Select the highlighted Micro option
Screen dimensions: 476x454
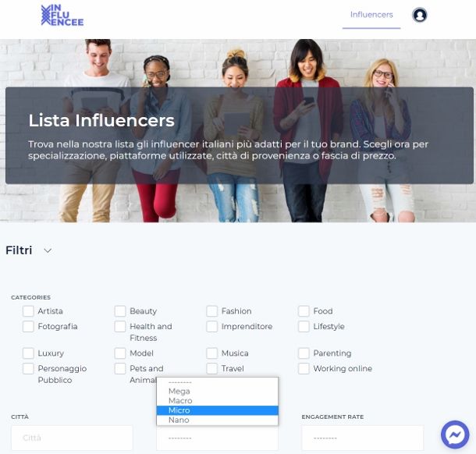click(218, 410)
